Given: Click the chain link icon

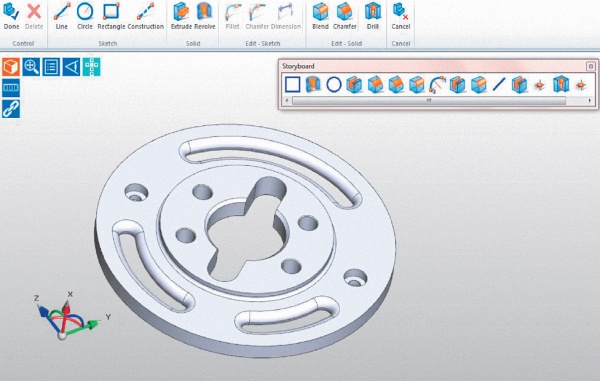Looking at the screenshot, I should coord(11,109).
